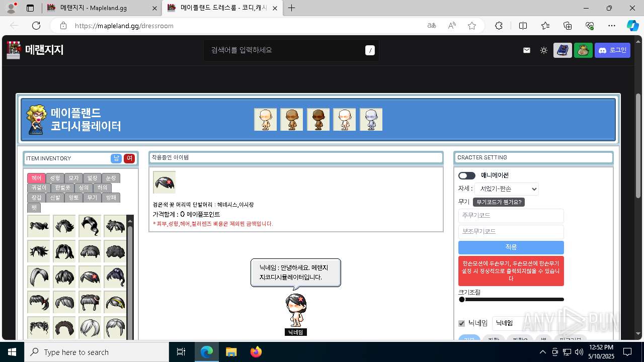Select the pale white skin tone character
This screenshot has height=362, width=644.
[x=345, y=120]
